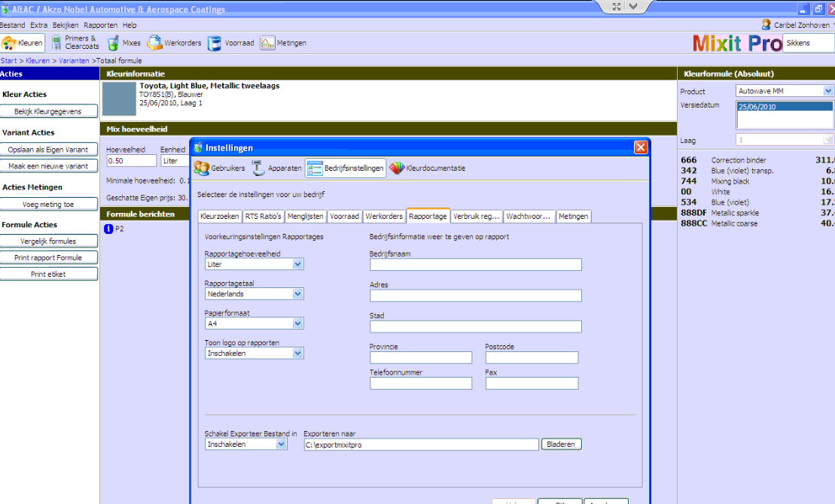835x504 pixels.
Task: Close the Instellingen dialog
Action: [x=641, y=147]
